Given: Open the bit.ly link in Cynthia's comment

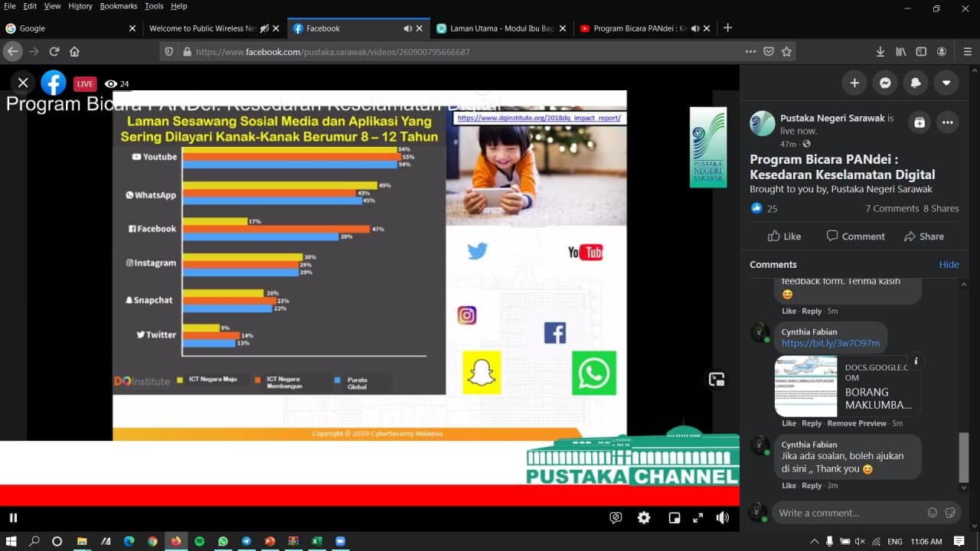Looking at the screenshot, I should point(830,344).
